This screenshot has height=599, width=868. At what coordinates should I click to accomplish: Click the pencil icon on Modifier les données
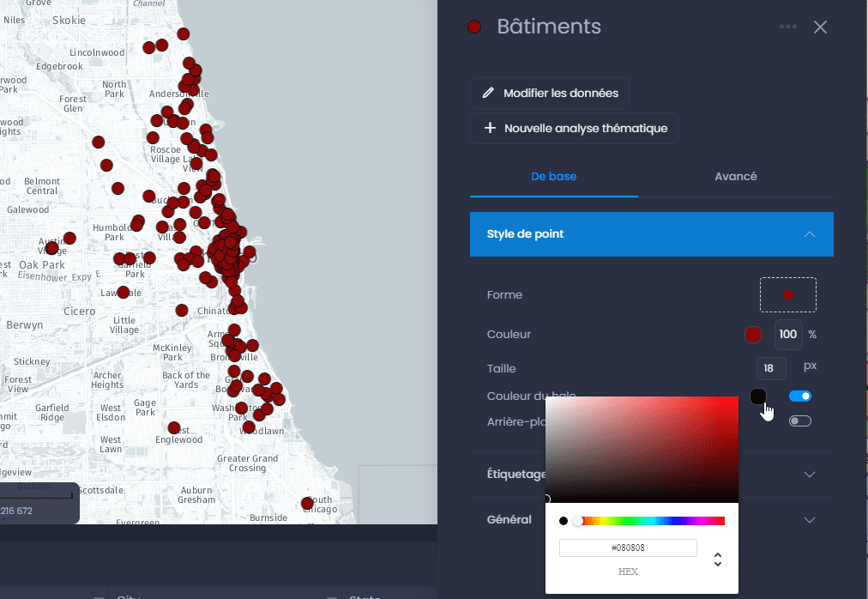[488, 93]
